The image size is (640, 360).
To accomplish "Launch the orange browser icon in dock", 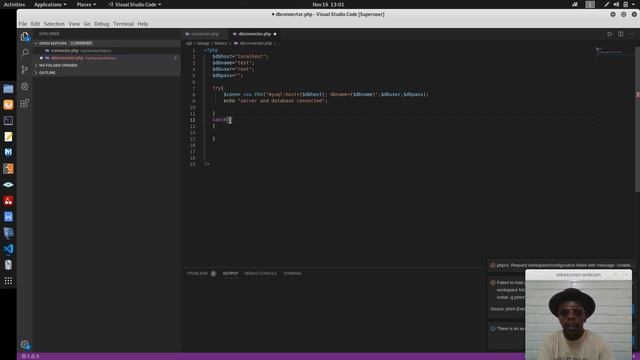I will (8, 104).
